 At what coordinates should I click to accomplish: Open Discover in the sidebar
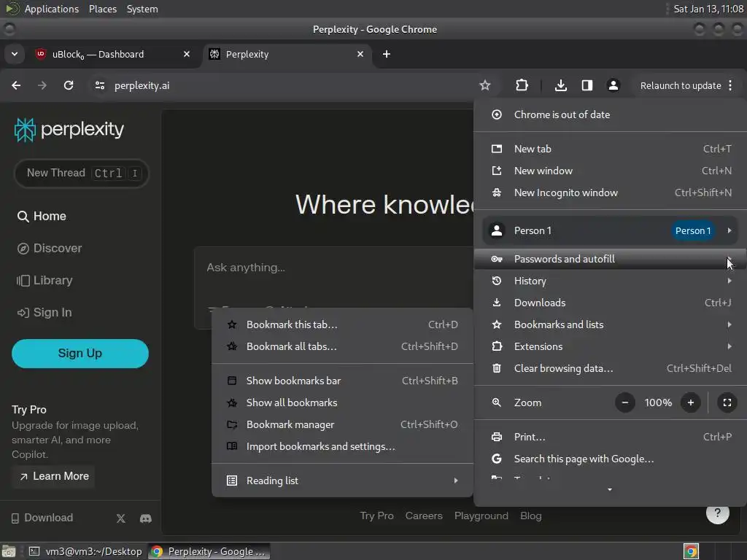(50, 249)
